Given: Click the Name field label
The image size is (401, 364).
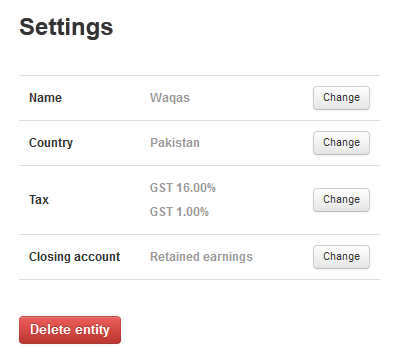Looking at the screenshot, I should coord(45,98).
